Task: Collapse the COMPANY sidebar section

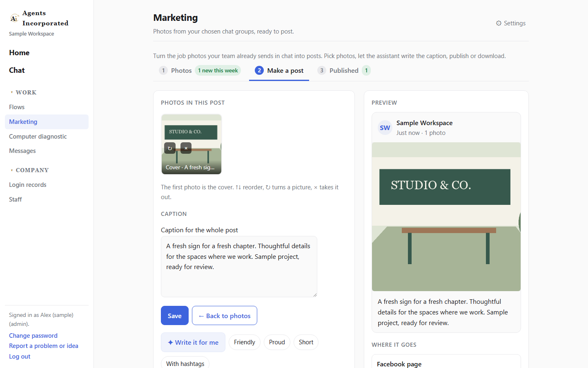Action: pyautogui.click(x=30, y=170)
